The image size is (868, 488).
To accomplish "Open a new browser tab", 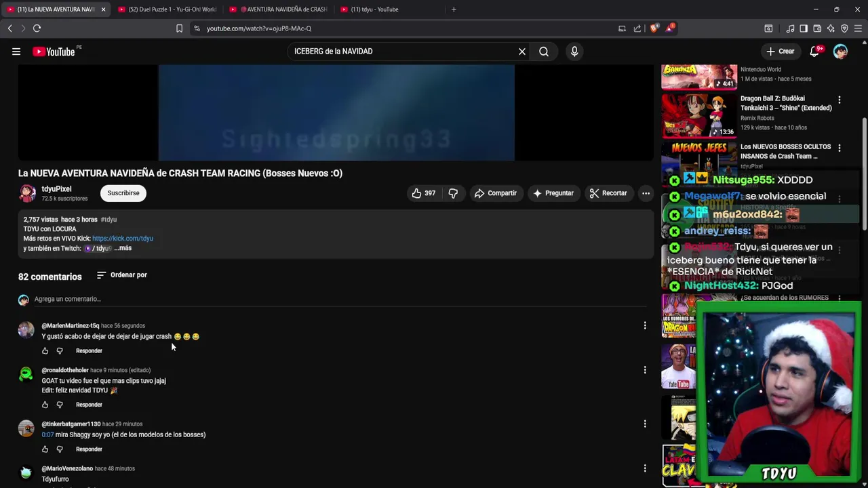I will 454,9.
